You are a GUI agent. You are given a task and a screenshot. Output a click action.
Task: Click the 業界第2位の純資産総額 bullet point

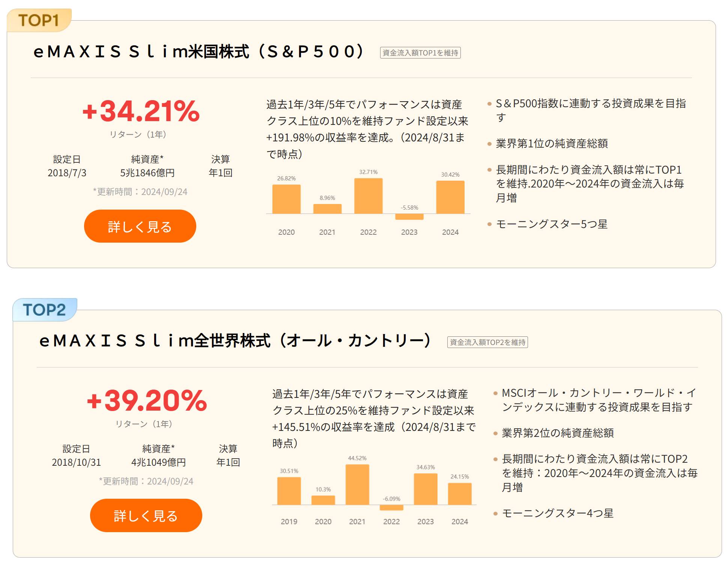coord(558,433)
